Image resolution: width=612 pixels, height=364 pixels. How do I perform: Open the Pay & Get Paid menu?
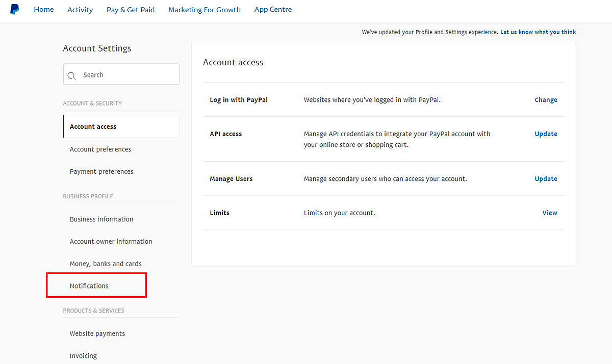(130, 9)
